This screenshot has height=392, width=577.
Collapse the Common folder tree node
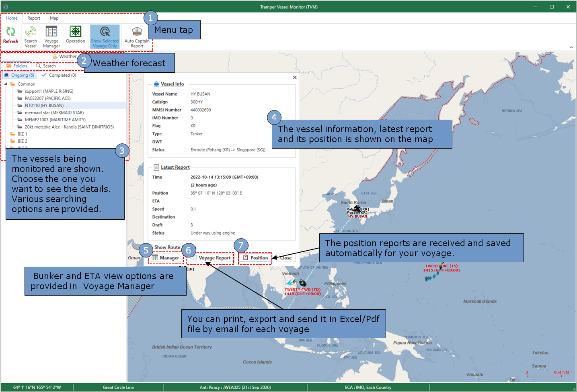click(6, 84)
